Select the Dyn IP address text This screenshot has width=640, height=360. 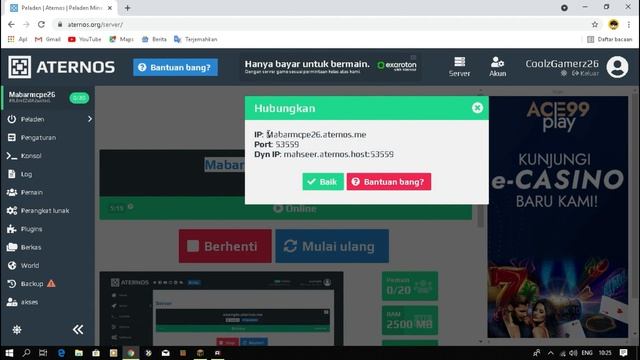[338, 154]
